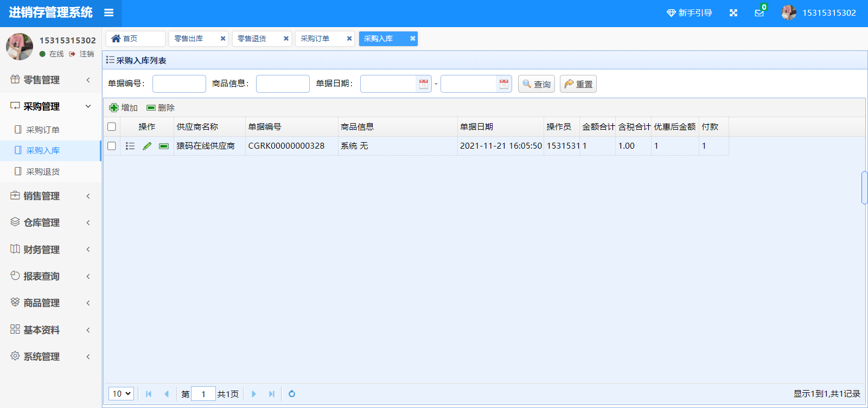Expand the 仓库管理 sidebar menu
The width and height of the screenshot is (868, 408).
pos(50,222)
